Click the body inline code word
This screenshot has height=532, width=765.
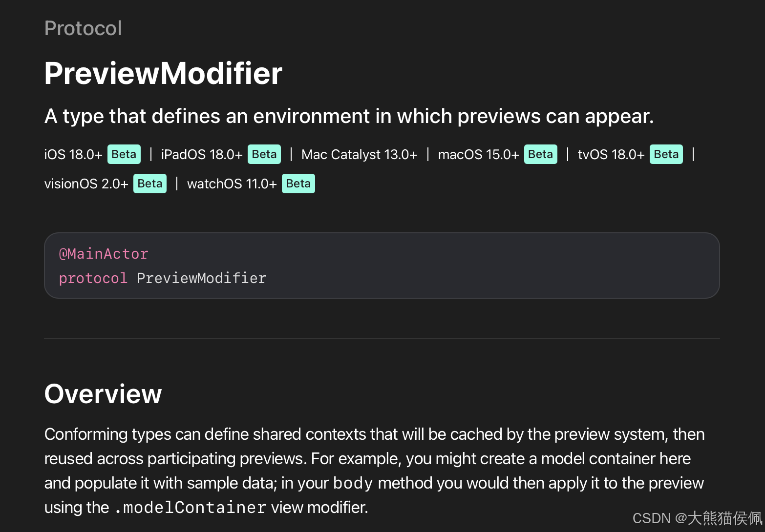pyautogui.click(x=353, y=483)
